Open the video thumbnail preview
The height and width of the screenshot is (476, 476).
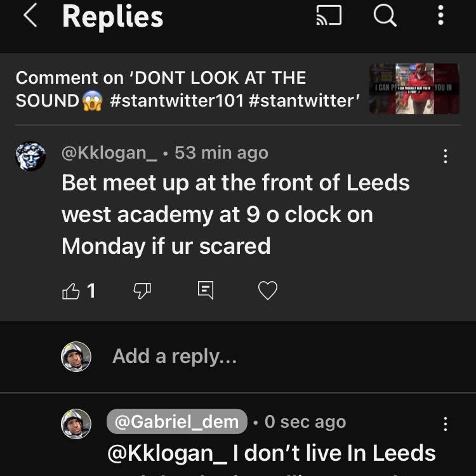coord(414,89)
